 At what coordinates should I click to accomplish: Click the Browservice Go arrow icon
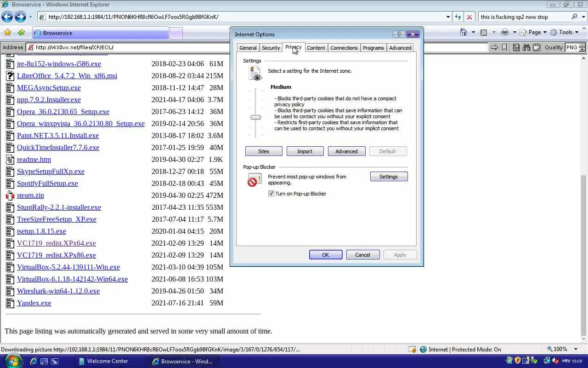click(494, 47)
